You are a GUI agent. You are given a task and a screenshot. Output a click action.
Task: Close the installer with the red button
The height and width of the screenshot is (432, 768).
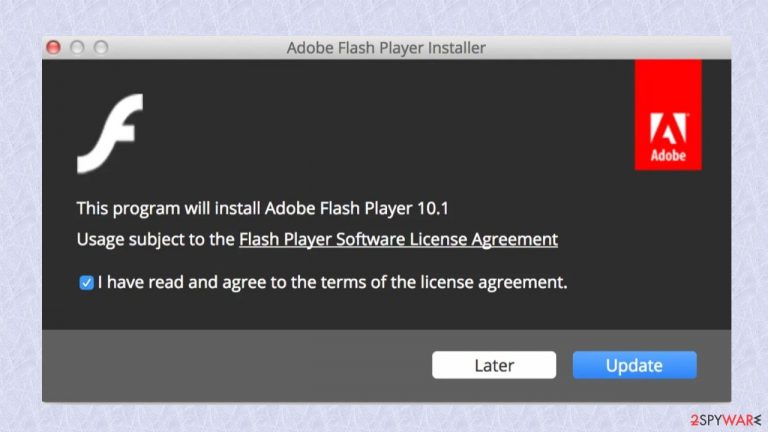tap(53, 48)
